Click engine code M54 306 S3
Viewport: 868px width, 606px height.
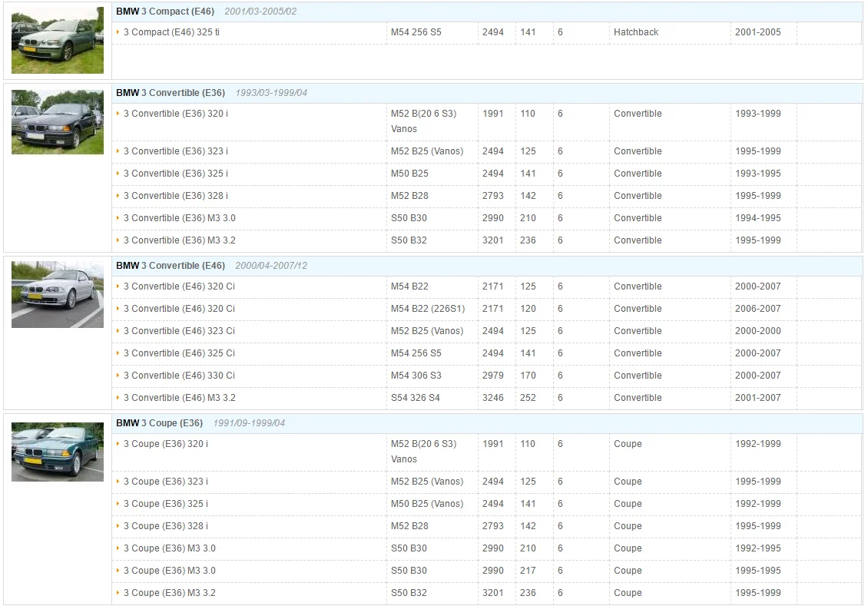(x=416, y=376)
